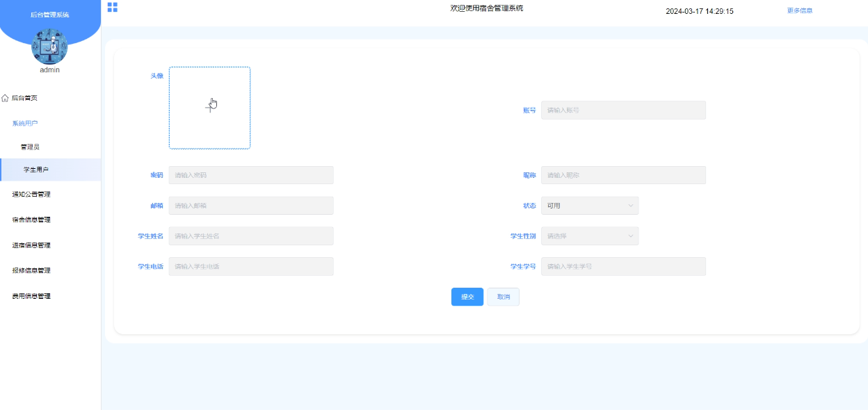
Task: Click the admin avatar image
Action: click(x=50, y=47)
